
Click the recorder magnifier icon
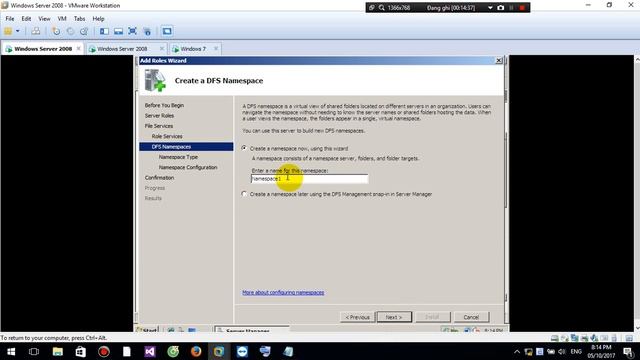(x=382, y=8)
